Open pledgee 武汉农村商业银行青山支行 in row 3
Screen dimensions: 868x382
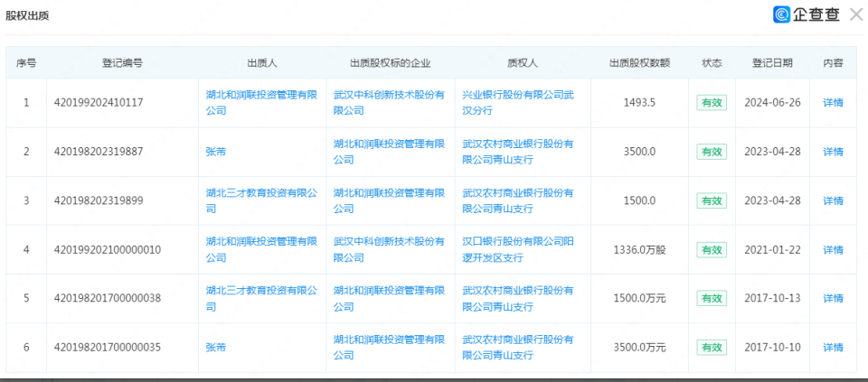(517, 200)
